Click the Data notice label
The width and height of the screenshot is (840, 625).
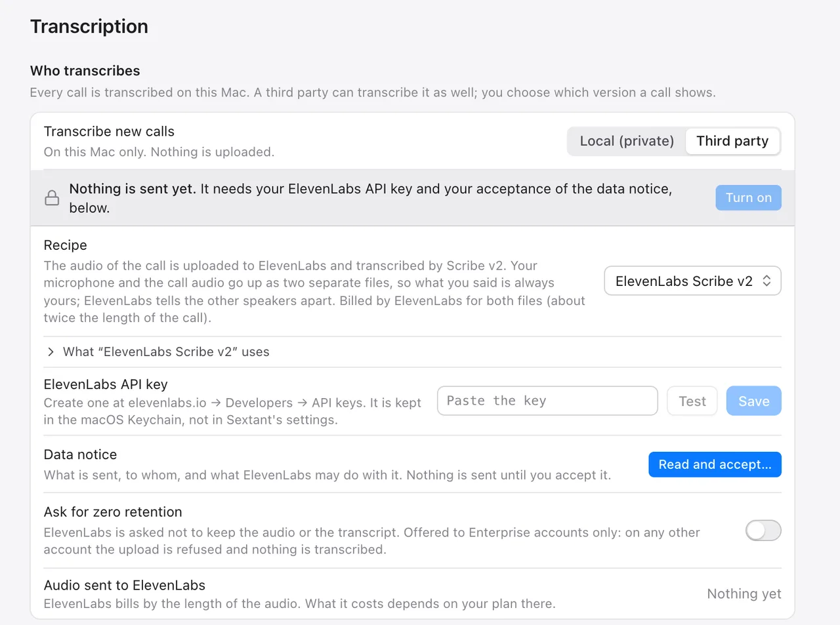coord(80,454)
